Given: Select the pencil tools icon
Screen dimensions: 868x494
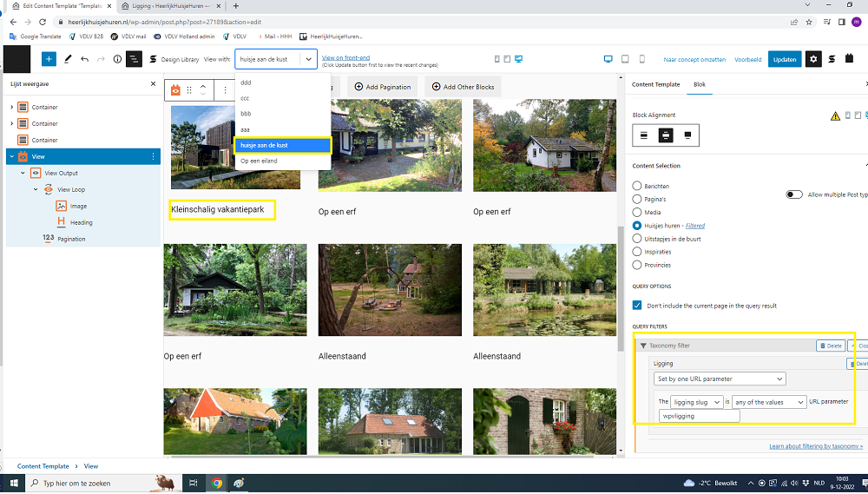Looking at the screenshot, I should pyautogui.click(x=68, y=59).
